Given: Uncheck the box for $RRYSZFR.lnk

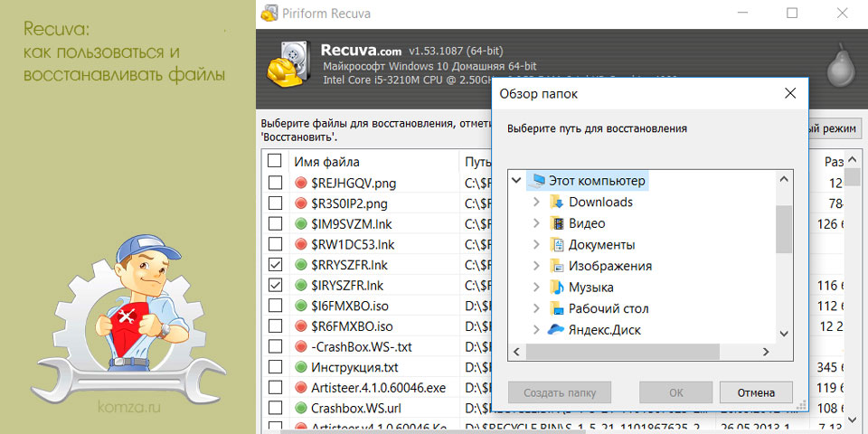Looking at the screenshot, I should point(275,264).
